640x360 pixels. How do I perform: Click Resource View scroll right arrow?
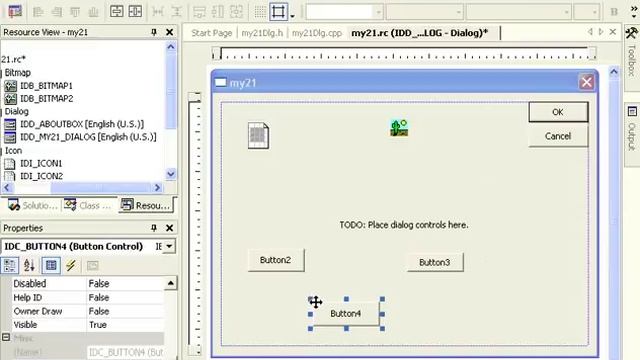point(158,187)
